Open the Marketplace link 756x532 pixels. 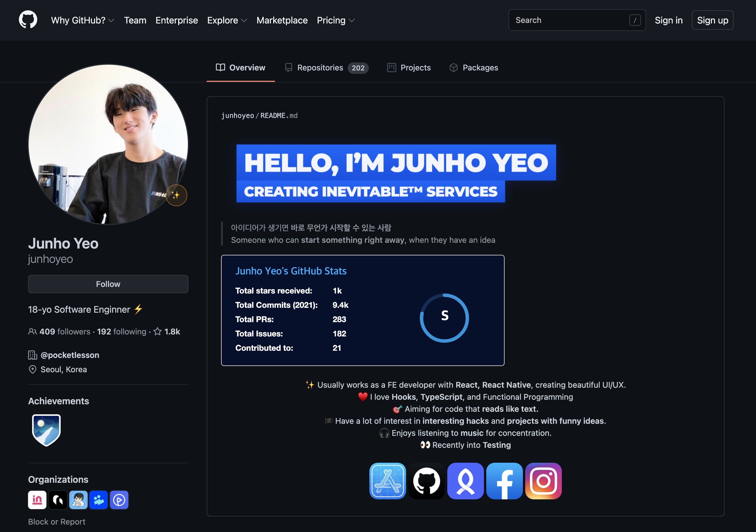click(282, 20)
